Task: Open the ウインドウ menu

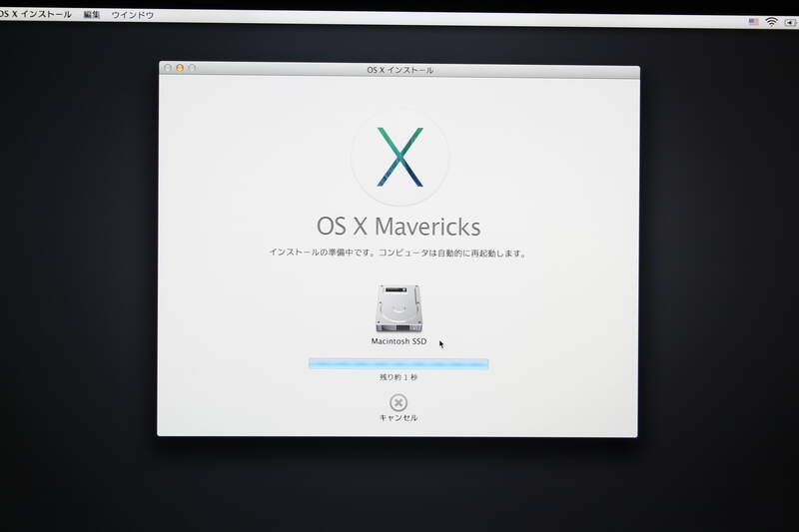Action: click(x=133, y=16)
